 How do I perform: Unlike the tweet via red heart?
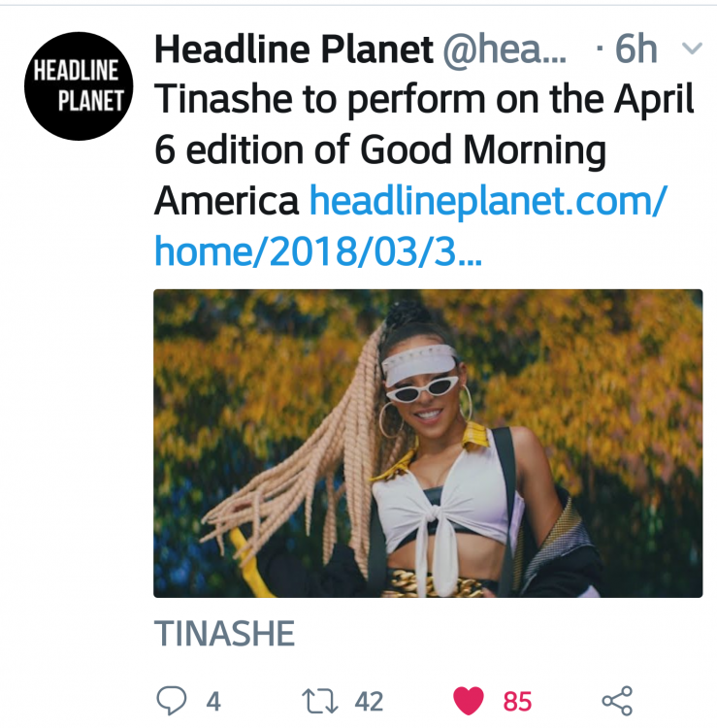point(469,701)
